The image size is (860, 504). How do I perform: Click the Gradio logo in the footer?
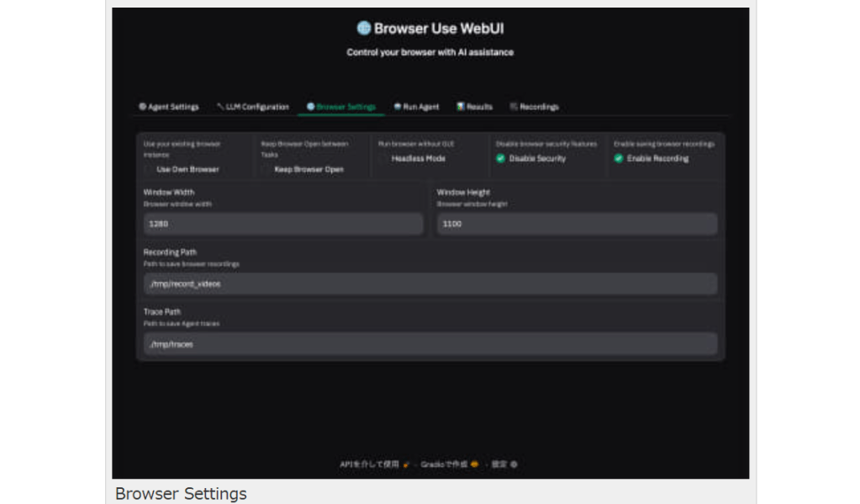pyautogui.click(x=474, y=464)
